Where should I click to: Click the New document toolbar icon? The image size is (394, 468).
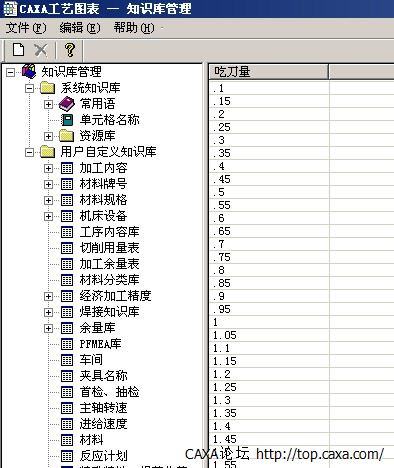click(x=18, y=50)
